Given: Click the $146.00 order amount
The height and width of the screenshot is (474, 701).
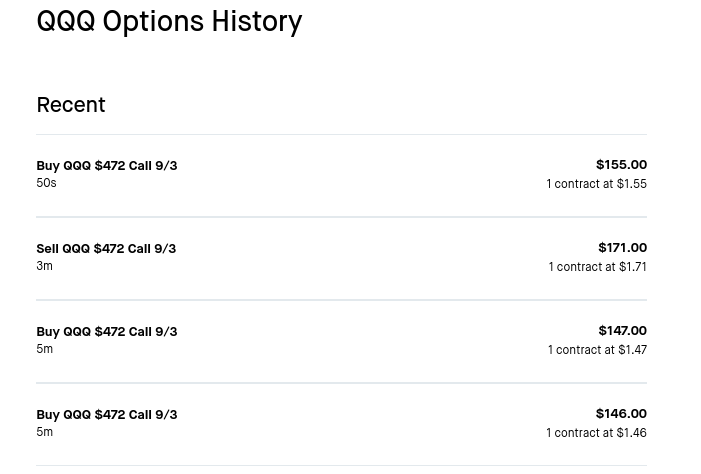Looking at the screenshot, I should click(621, 414).
